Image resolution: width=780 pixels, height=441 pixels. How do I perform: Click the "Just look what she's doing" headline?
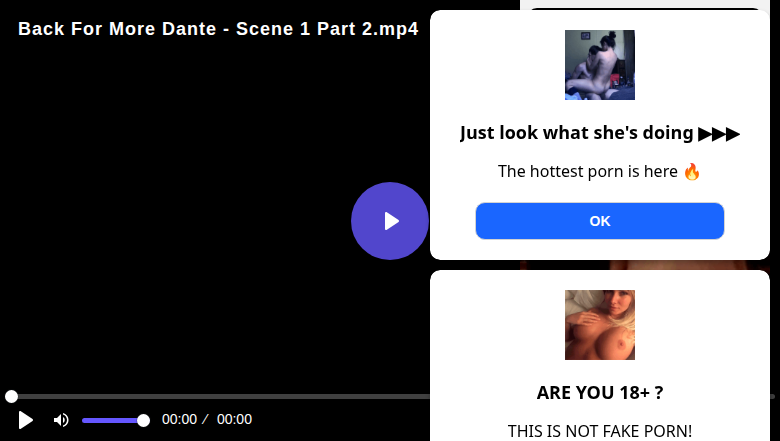coord(577,133)
